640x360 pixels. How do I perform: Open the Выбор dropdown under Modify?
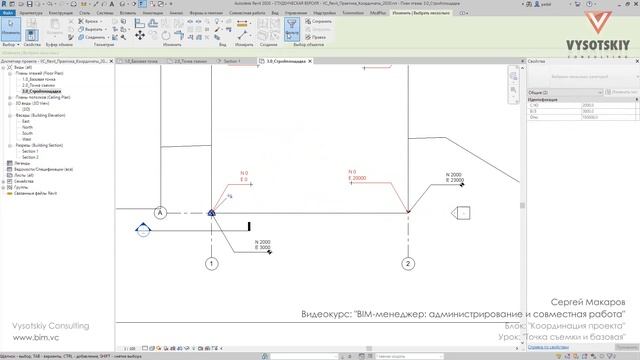(11, 44)
